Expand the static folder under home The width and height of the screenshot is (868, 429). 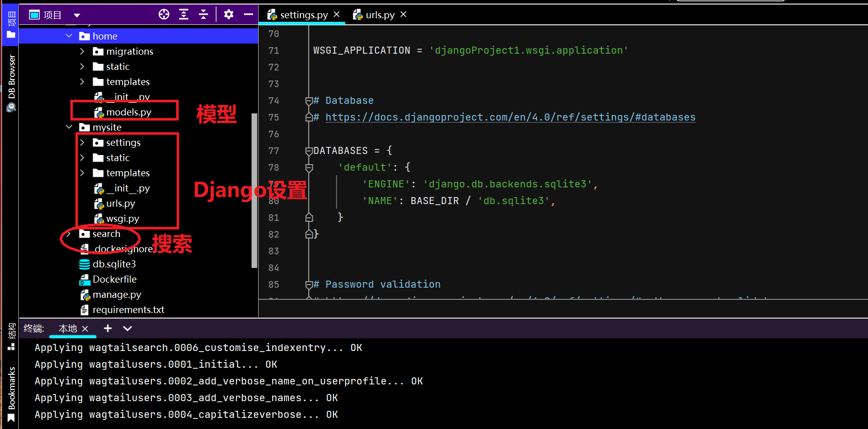82,66
